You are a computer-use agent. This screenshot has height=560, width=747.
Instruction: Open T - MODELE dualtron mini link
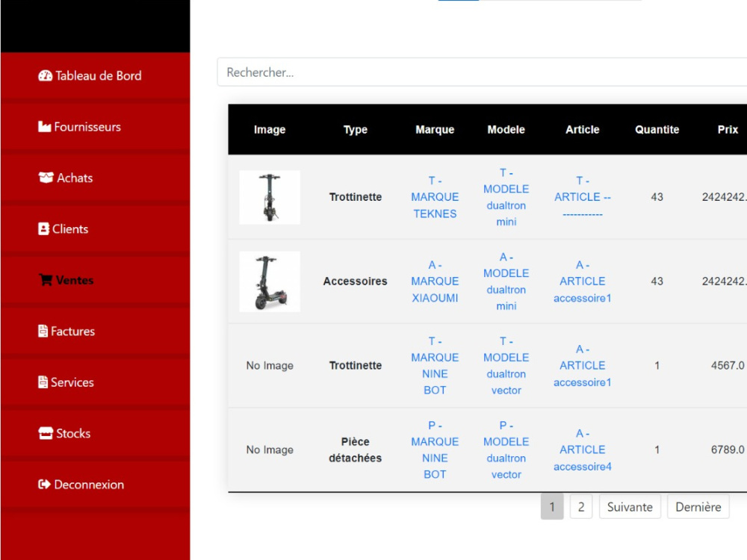pyautogui.click(x=506, y=197)
